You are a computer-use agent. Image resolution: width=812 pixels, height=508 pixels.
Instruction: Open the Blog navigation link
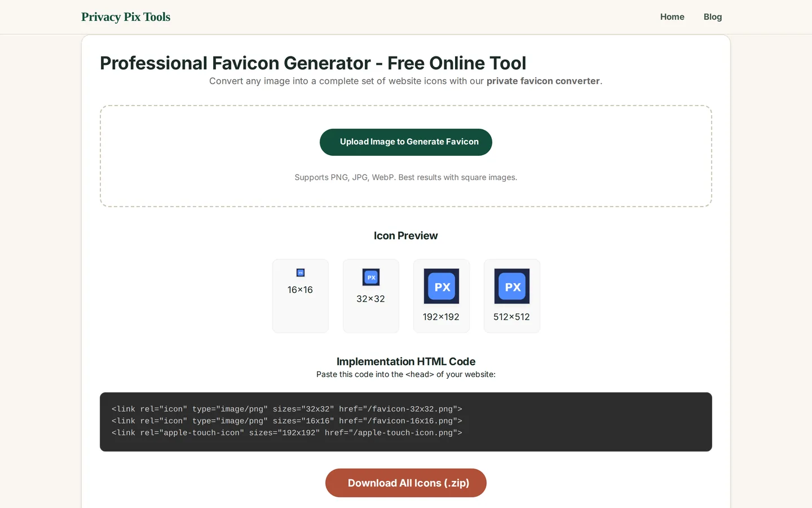713,17
